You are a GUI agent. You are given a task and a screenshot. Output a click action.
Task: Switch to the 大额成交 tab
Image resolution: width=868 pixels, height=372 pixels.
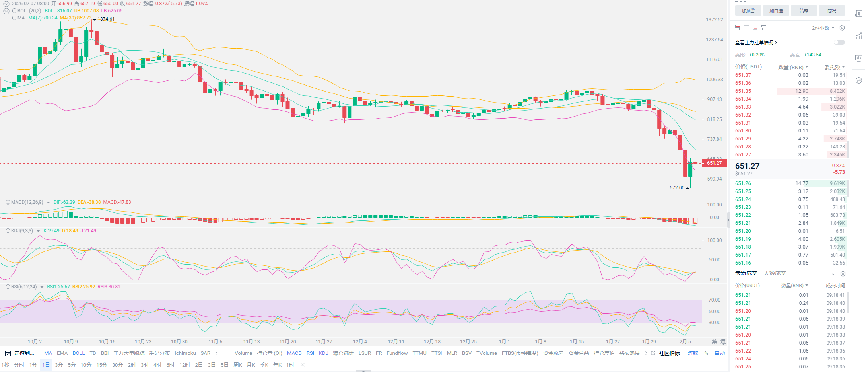[x=775, y=273]
